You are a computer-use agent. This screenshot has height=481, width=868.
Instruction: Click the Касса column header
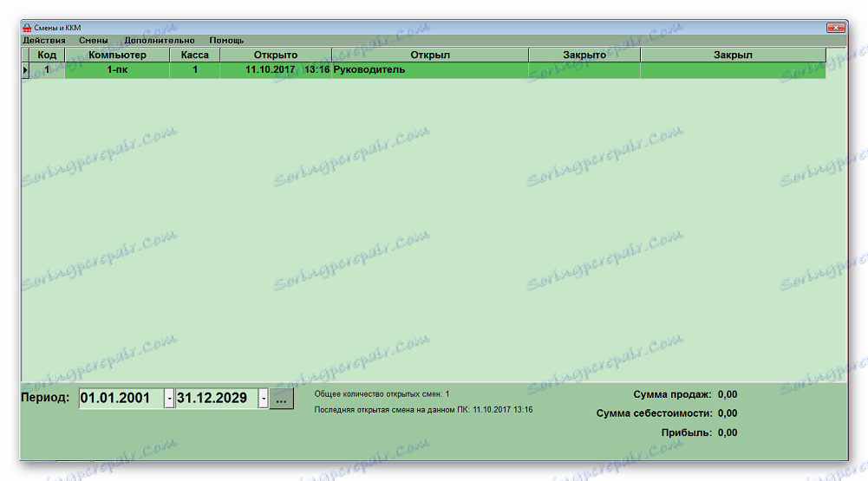pyautogui.click(x=195, y=55)
